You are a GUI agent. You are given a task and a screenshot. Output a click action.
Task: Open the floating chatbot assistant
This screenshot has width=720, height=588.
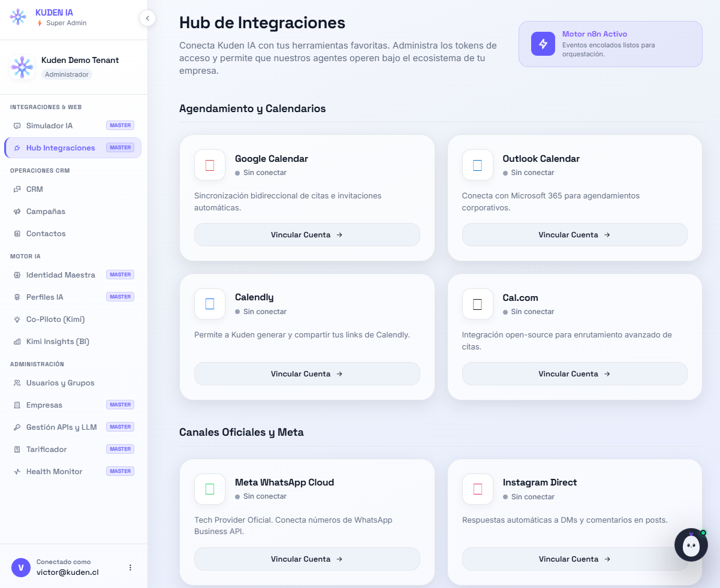[691, 544]
